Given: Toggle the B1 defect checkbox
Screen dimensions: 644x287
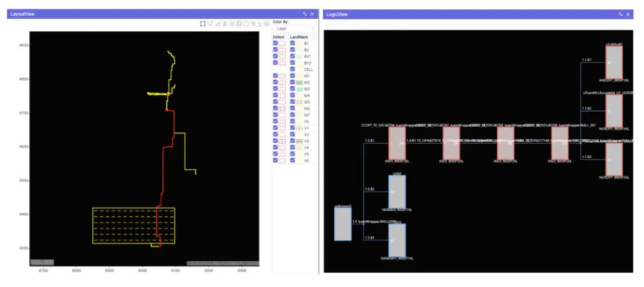Looking at the screenshot, I should coord(275,43).
